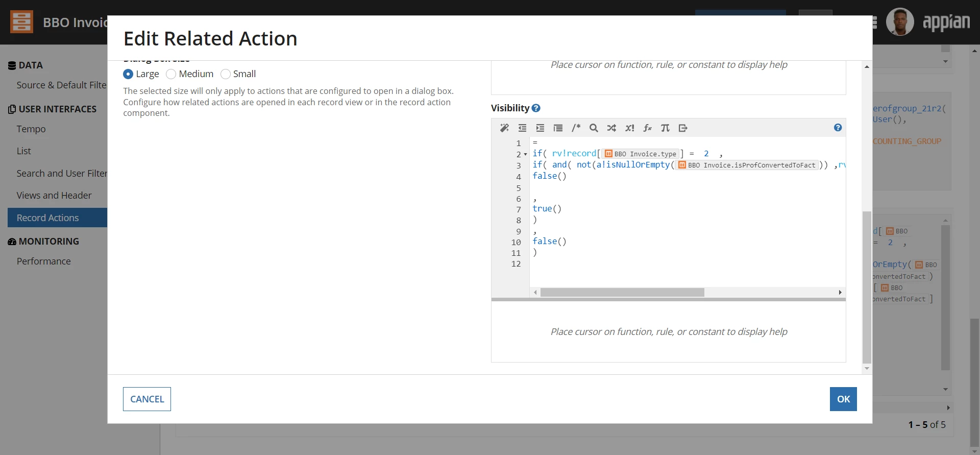Click the expression editor right scroll arrow
The width and height of the screenshot is (980, 455).
point(840,293)
